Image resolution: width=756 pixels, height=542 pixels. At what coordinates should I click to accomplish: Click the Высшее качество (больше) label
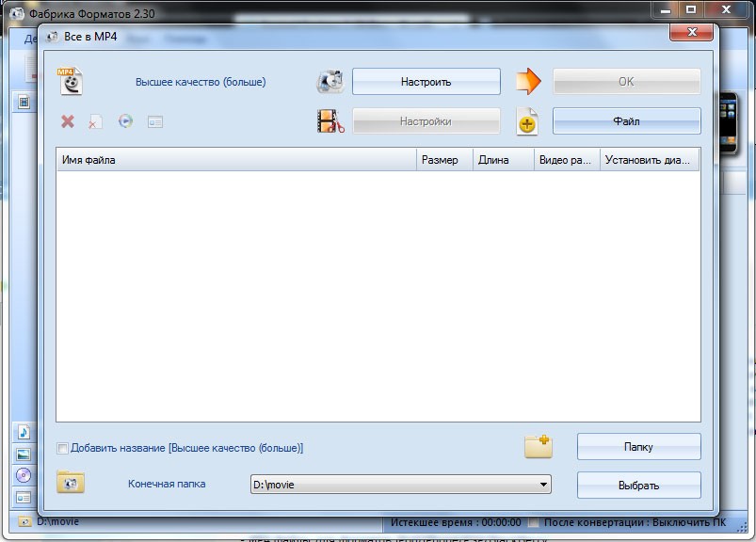tap(201, 82)
